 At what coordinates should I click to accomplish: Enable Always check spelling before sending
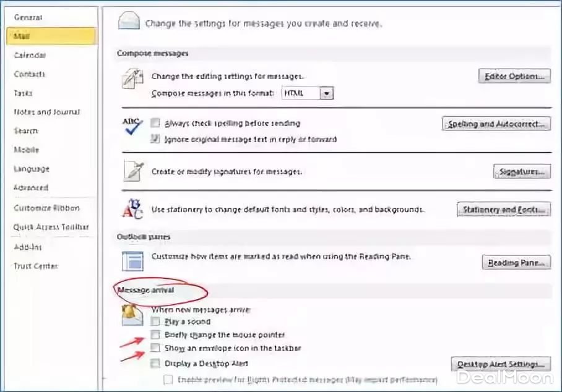click(x=155, y=123)
